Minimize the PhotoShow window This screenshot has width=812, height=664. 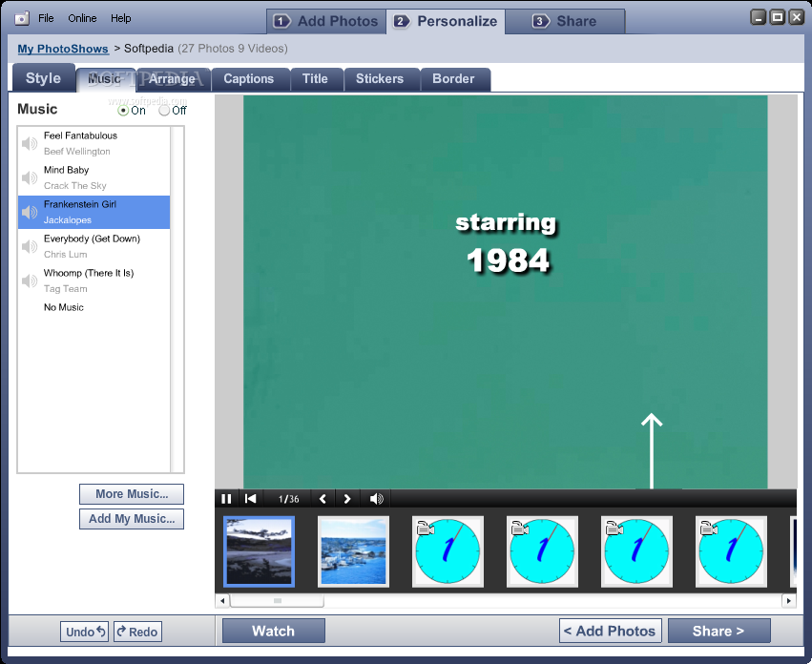(x=759, y=17)
